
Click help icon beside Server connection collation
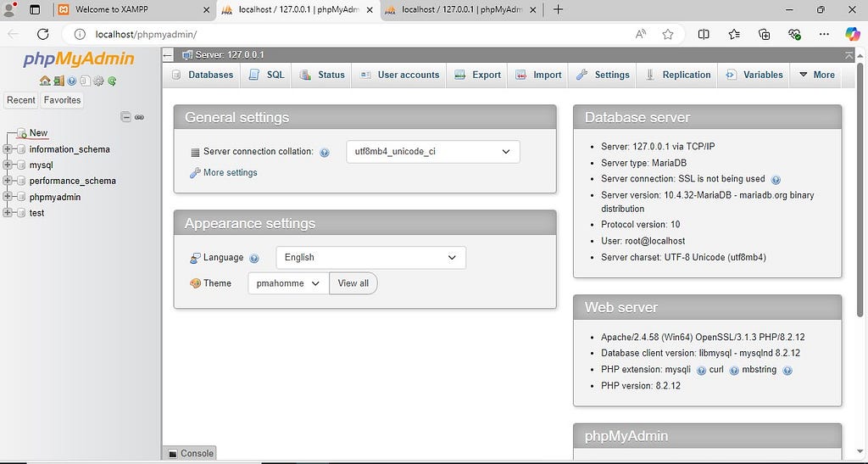(325, 153)
